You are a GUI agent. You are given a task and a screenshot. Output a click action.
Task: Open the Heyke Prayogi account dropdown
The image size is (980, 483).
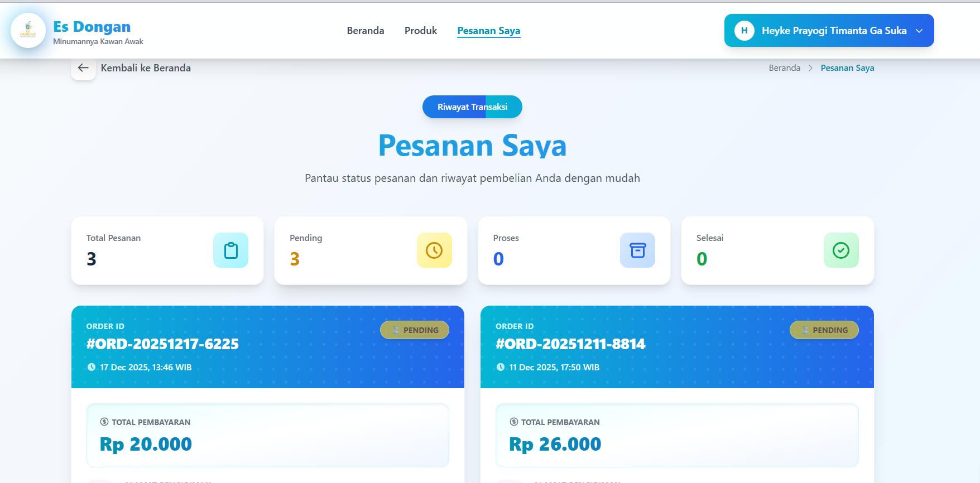(x=828, y=31)
